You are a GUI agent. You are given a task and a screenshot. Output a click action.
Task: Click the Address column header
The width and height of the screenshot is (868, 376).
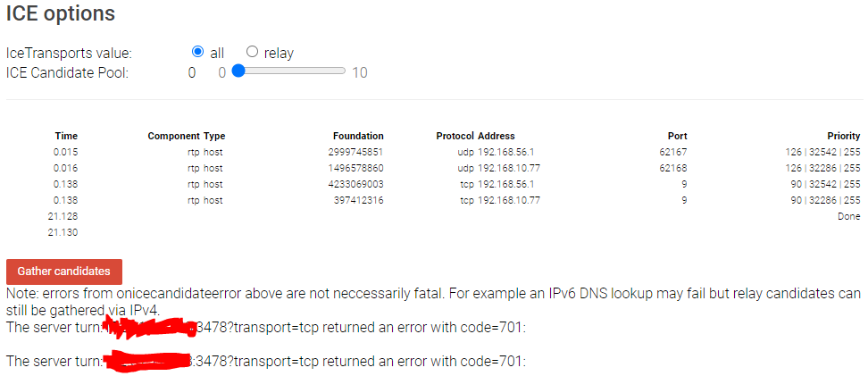pyautogui.click(x=497, y=136)
